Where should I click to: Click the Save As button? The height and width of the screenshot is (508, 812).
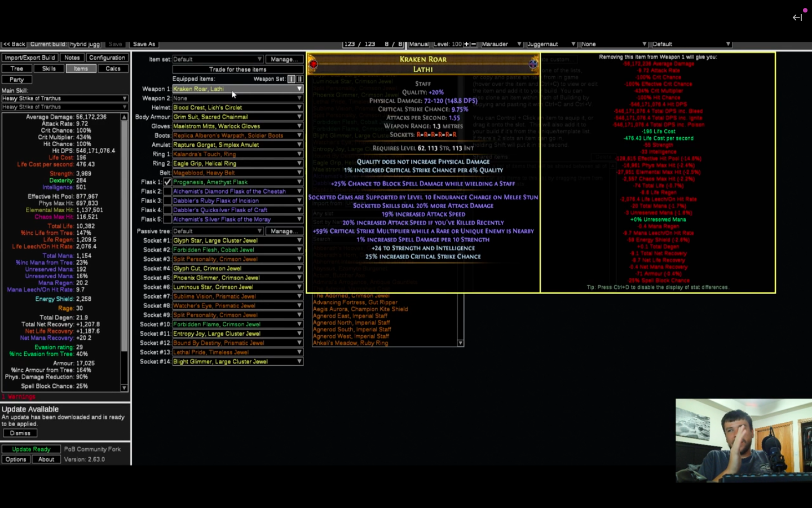(x=144, y=44)
